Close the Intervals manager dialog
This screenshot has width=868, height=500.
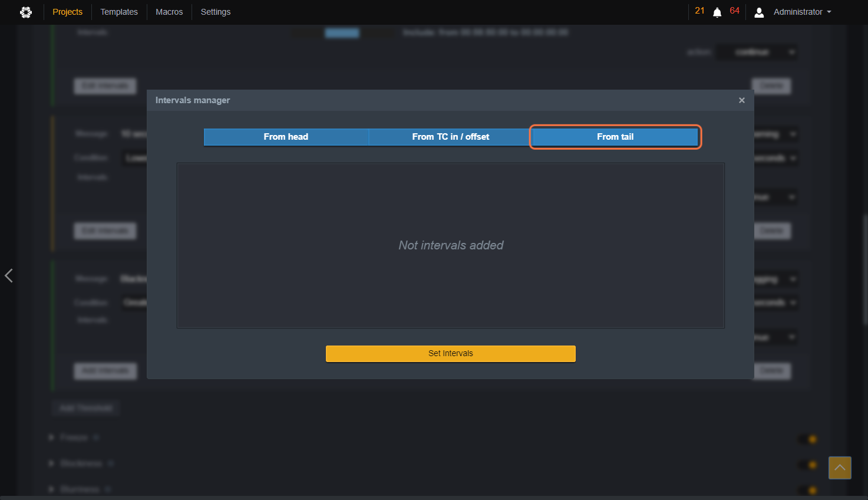(742, 100)
